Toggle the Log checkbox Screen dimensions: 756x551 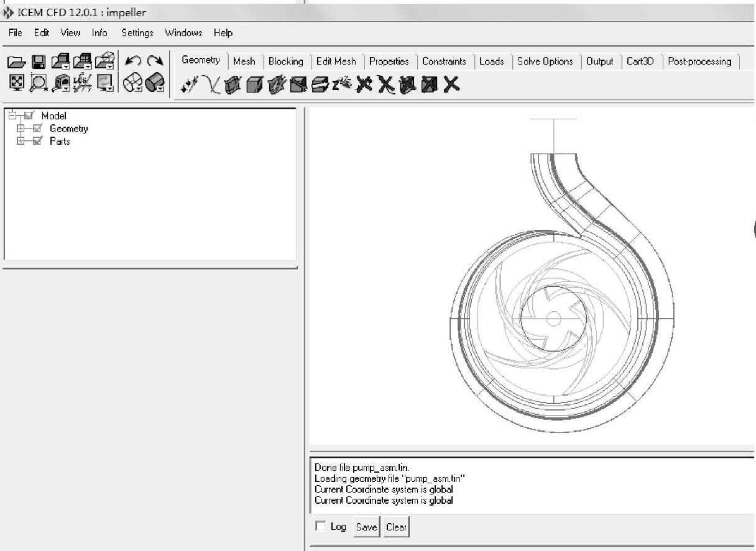321,527
